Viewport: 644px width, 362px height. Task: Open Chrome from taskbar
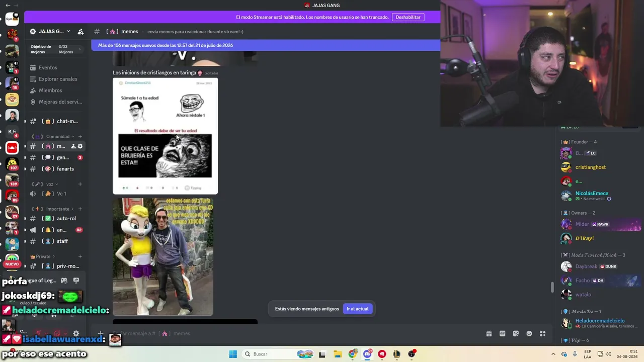(352, 354)
